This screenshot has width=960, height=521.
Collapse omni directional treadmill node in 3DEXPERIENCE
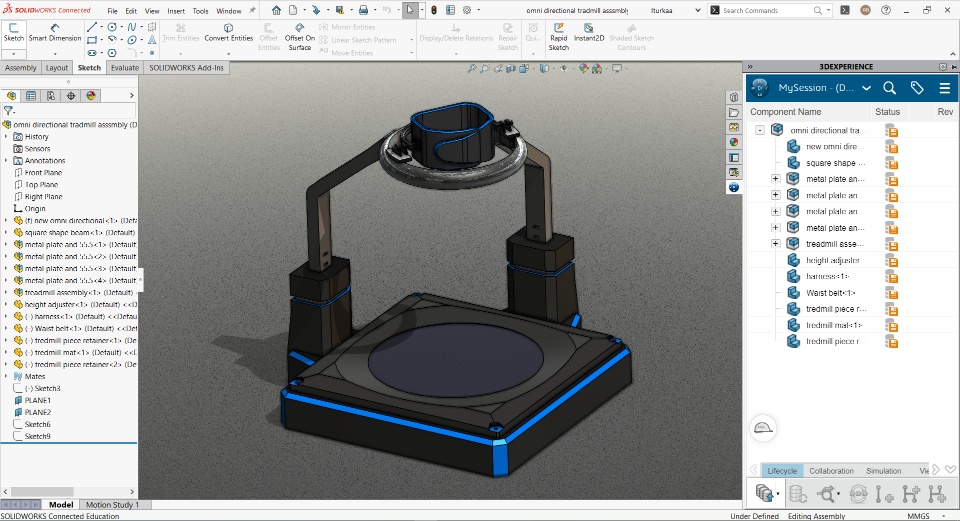[x=760, y=130]
